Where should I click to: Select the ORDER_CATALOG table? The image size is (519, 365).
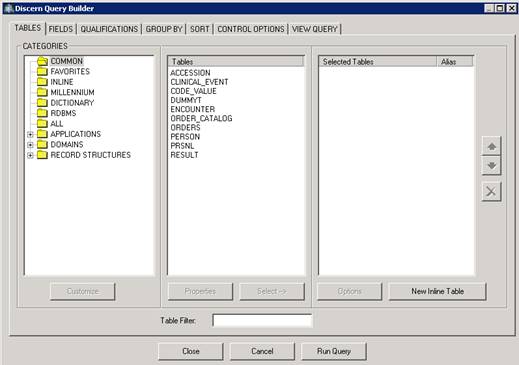[x=201, y=118]
